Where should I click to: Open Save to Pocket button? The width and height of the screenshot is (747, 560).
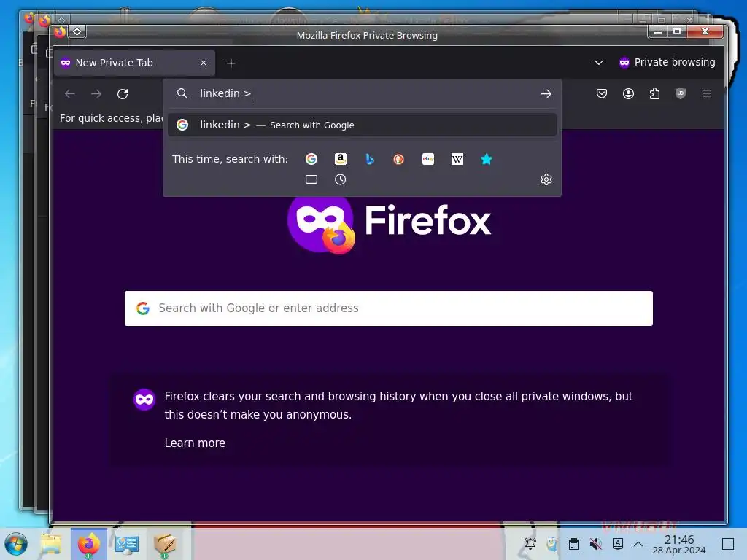602,93
